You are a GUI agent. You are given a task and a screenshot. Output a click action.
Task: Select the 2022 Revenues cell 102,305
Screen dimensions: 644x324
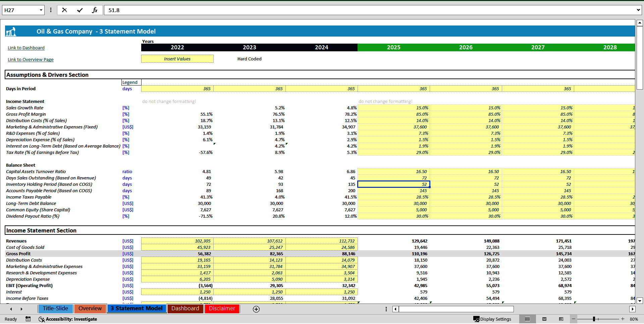point(177,241)
